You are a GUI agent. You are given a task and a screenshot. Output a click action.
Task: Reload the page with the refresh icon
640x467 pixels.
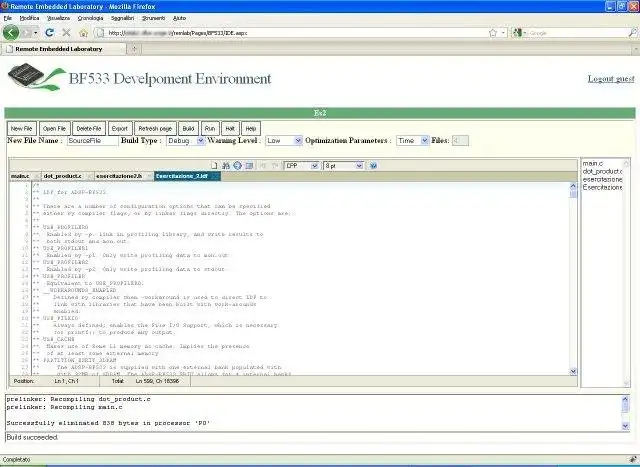pos(49,33)
